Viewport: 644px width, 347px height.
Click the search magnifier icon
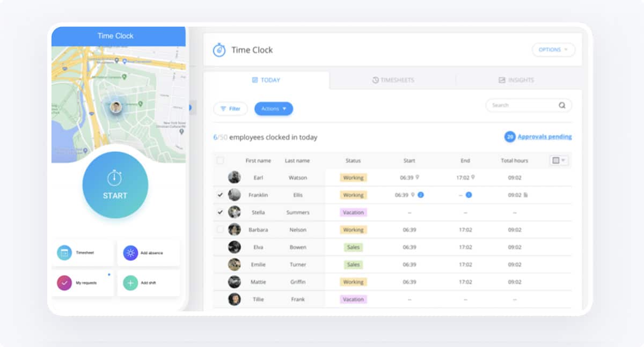point(562,105)
